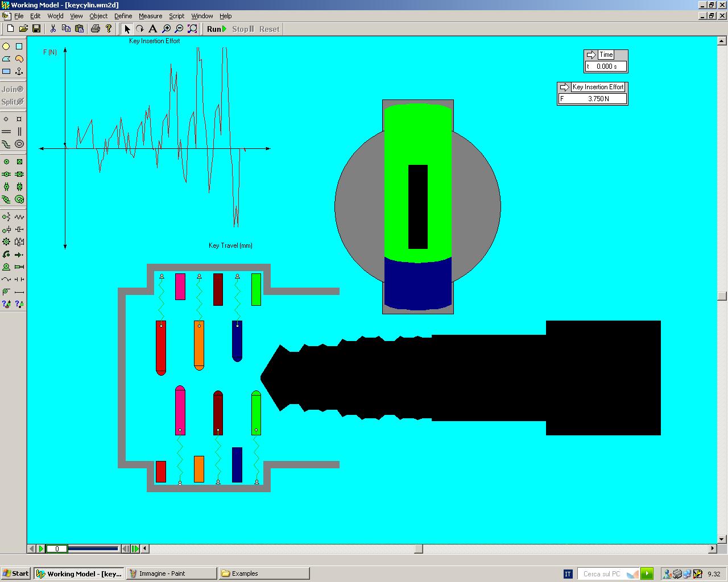Open the Script menu
Screen dimensions: 728x582
coord(176,16)
